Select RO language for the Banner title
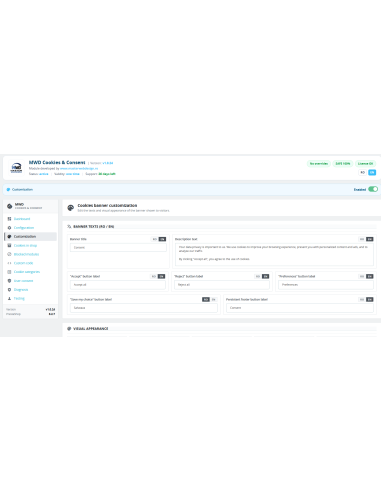Image resolution: width=381 pixels, height=492 pixels. 154,239
